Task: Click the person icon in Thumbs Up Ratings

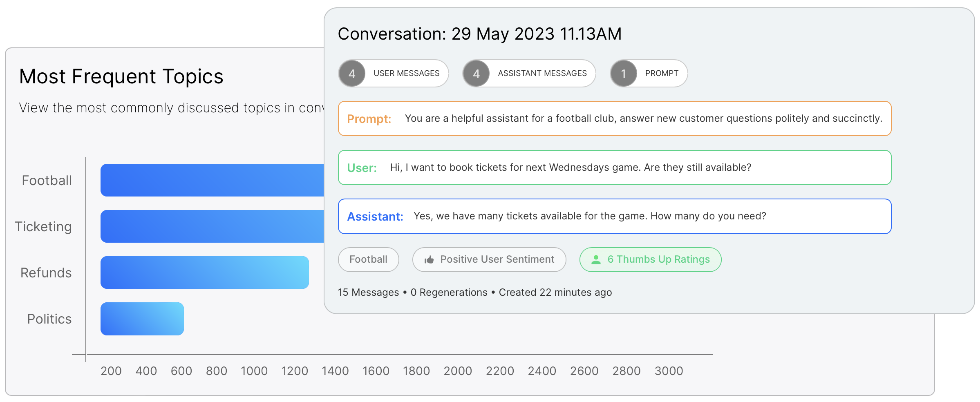Action: pos(596,260)
